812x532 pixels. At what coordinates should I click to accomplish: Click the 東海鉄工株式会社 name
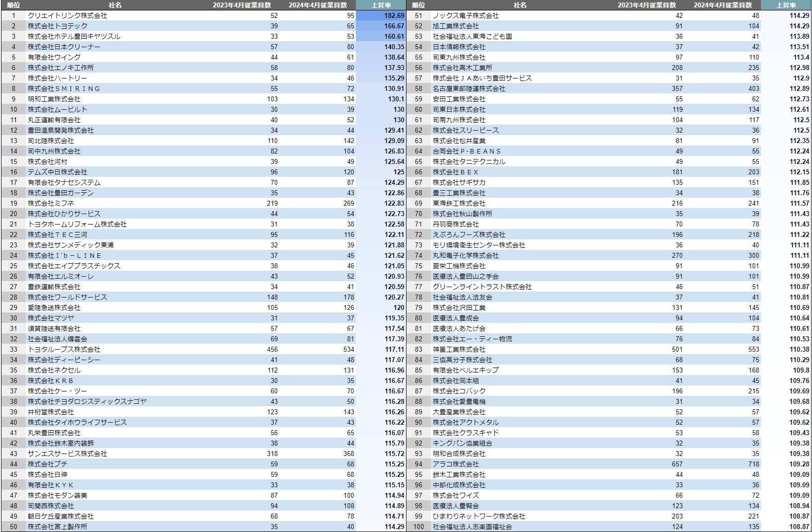tap(459, 203)
